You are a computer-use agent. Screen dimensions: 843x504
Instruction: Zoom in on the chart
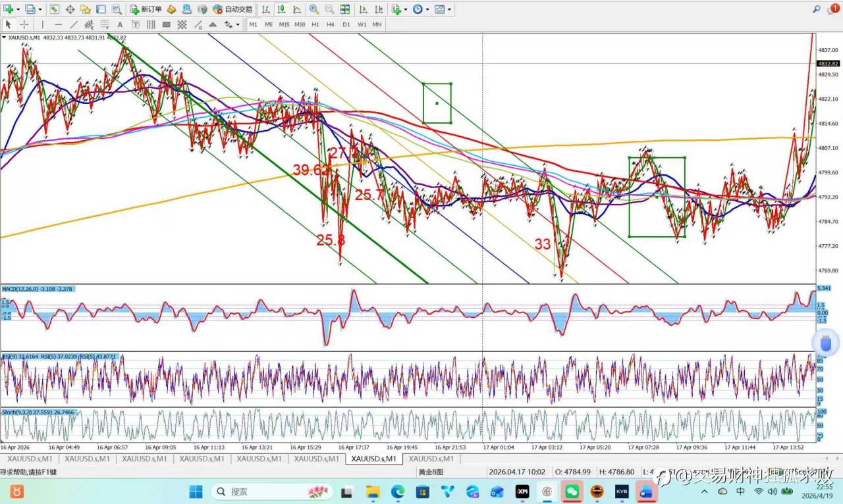coord(313,9)
